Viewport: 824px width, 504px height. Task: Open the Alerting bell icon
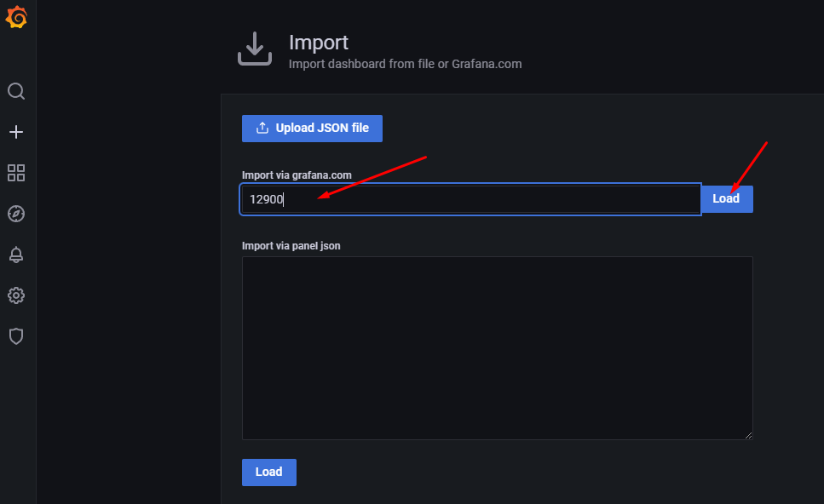tap(16, 255)
